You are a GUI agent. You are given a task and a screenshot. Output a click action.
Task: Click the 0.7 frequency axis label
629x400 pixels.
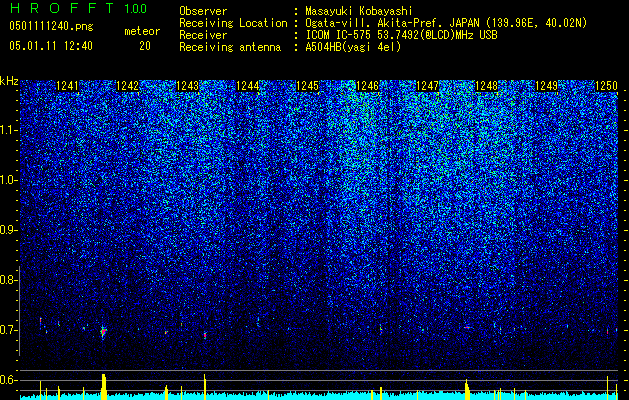(8, 330)
